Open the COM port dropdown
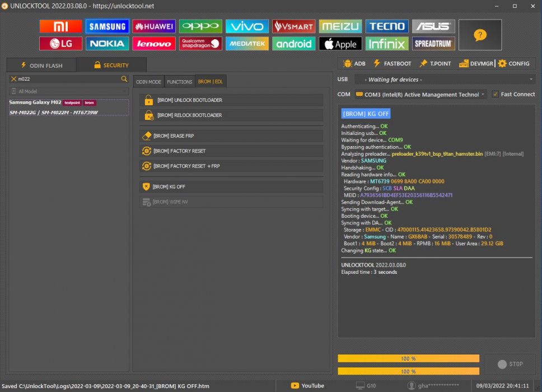 (x=420, y=95)
